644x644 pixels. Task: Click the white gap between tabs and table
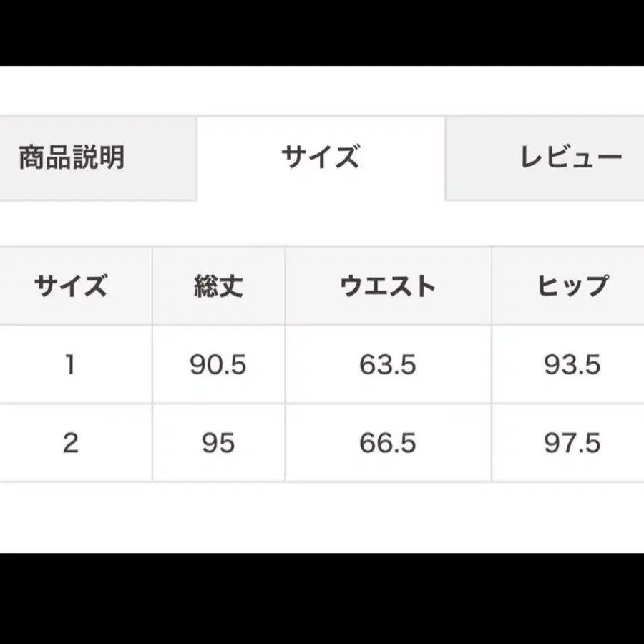tap(322, 223)
